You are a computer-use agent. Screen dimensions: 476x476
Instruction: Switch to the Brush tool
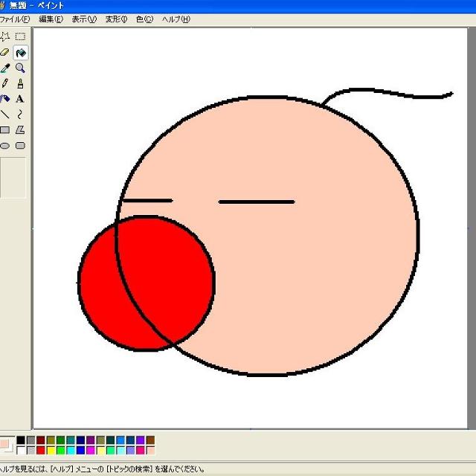(20, 83)
